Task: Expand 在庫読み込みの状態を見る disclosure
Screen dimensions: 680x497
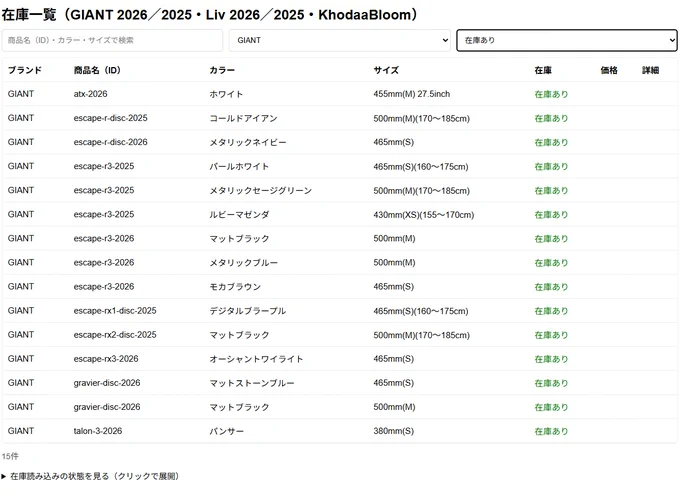Action: click(90, 476)
